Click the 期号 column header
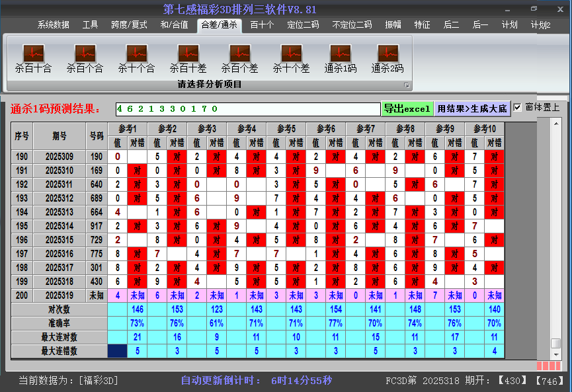572x392 pixels. (60, 136)
